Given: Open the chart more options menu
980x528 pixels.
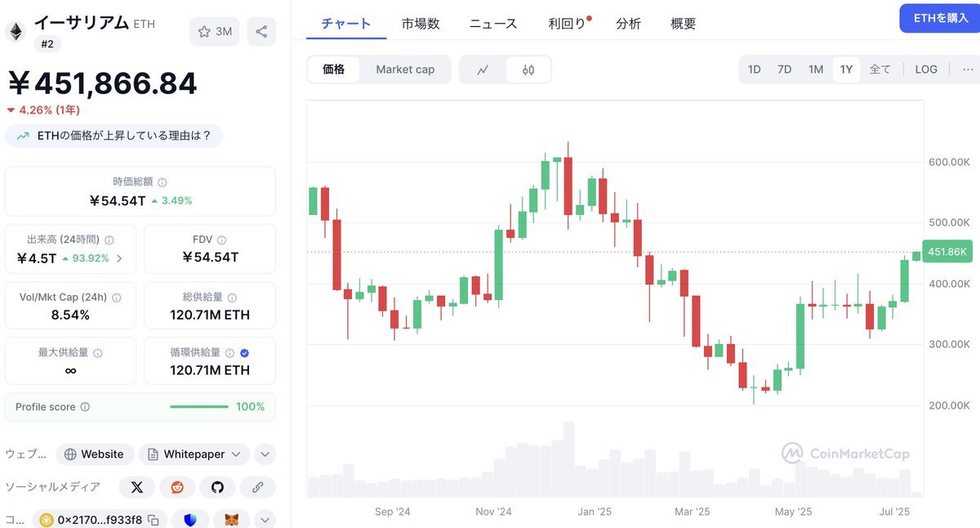Looking at the screenshot, I should (968, 69).
